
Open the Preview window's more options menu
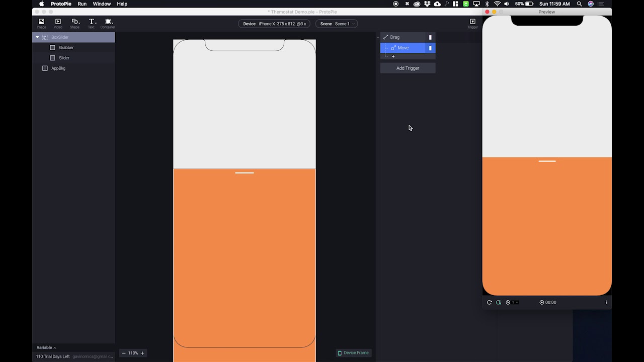coord(606,302)
